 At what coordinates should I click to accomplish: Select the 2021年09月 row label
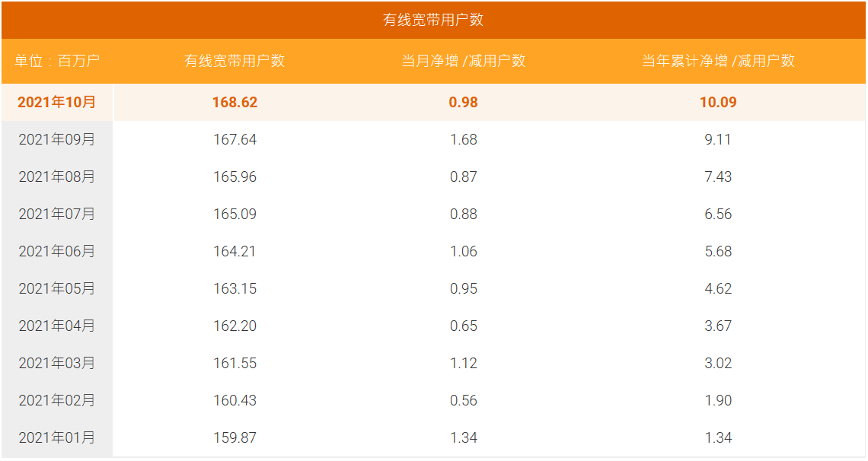[57, 139]
